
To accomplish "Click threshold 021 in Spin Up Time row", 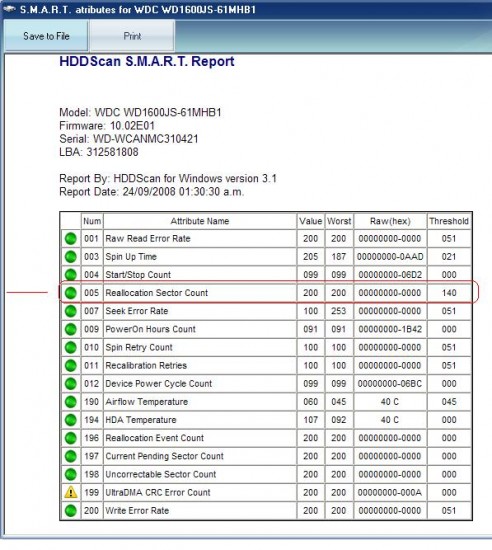I will (x=449, y=257).
